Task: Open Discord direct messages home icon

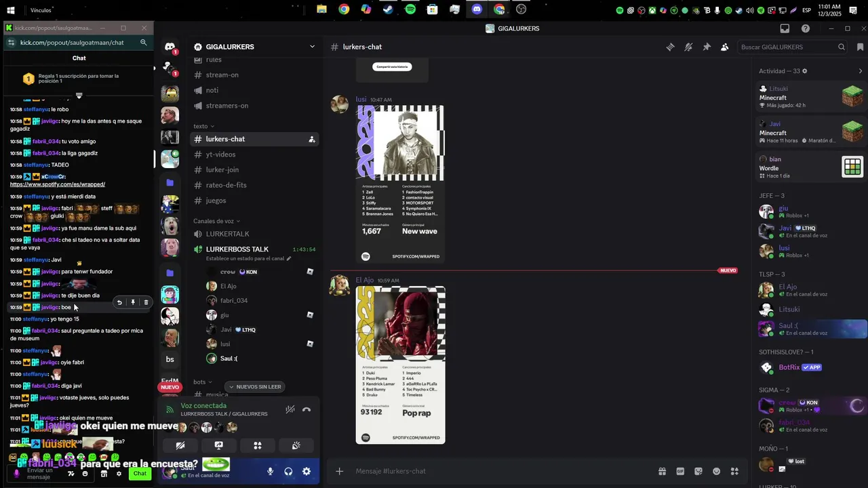Action: click(170, 47)
